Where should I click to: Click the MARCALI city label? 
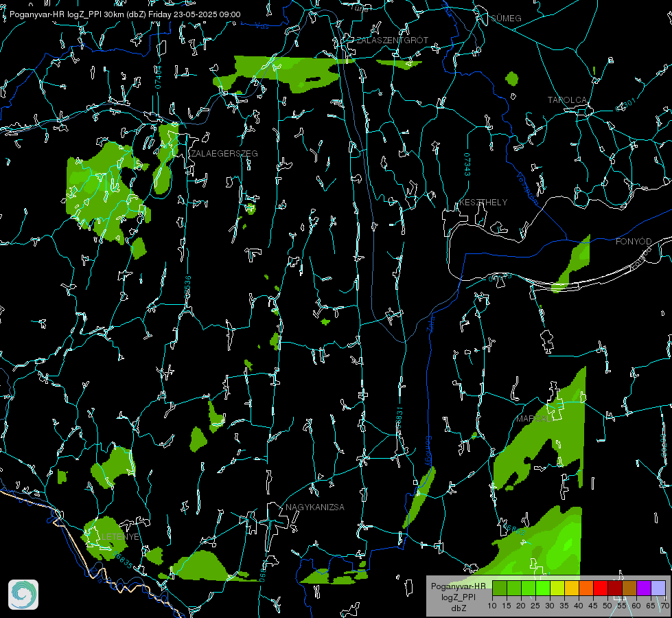[533, 419]
